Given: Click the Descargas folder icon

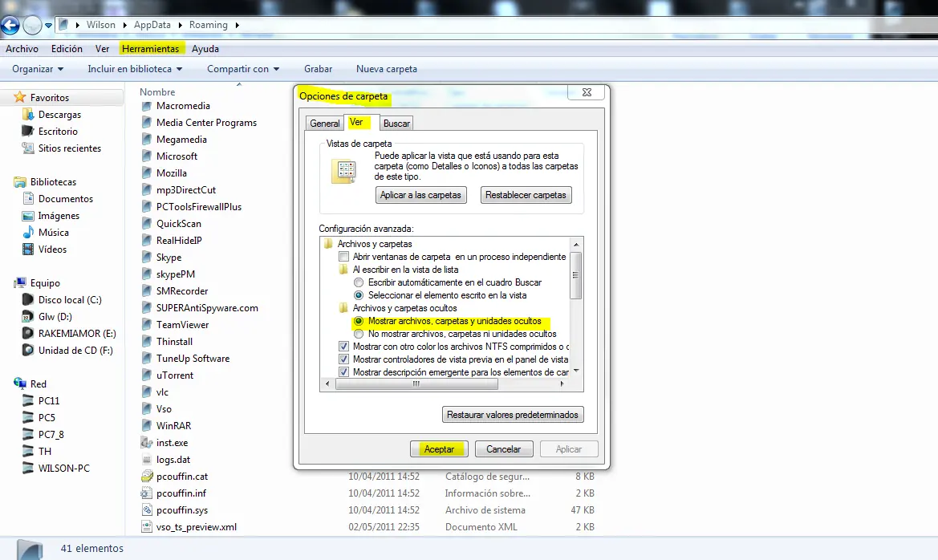Looking at the screenshot, I should tap(27, 114).
